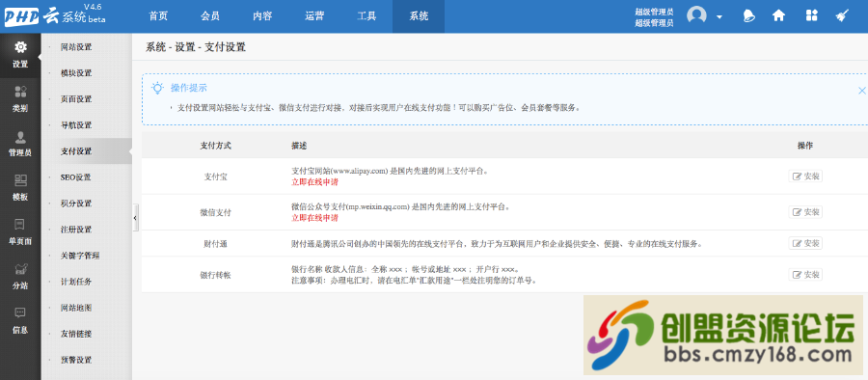Viewport: 868px width, 380px height.
Task: Open 友情链接 in the submenu
Action: [76, 334]
